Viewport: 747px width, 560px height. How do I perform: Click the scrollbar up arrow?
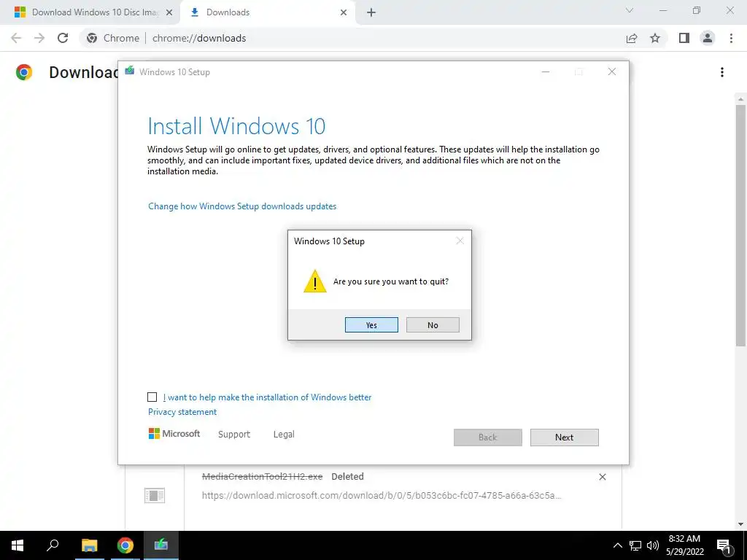740,98
